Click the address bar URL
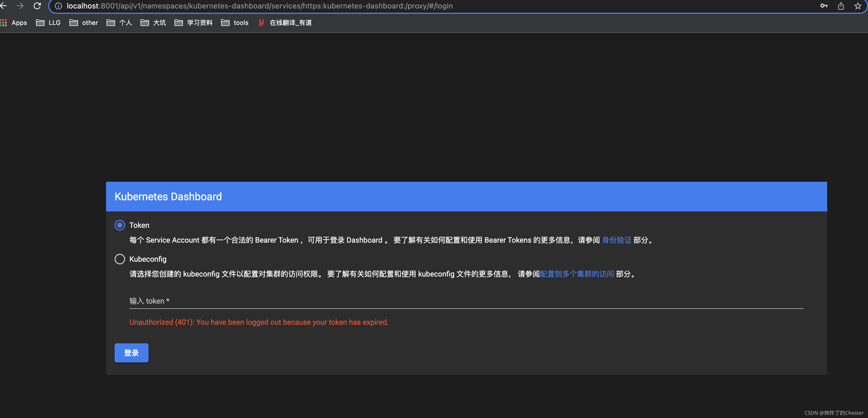868x418 pixels. [x=260, y=6]
